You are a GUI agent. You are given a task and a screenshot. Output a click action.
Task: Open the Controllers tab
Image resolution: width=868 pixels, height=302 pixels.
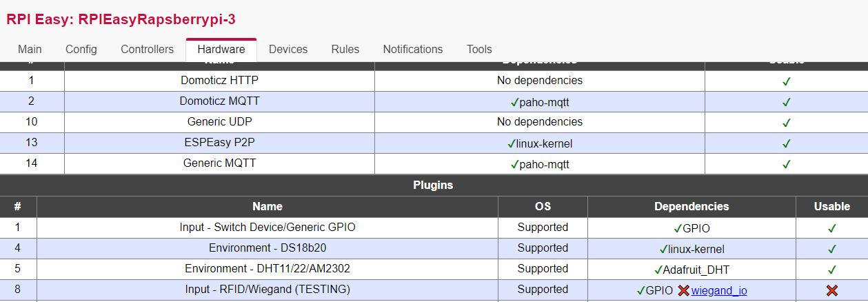147,50
